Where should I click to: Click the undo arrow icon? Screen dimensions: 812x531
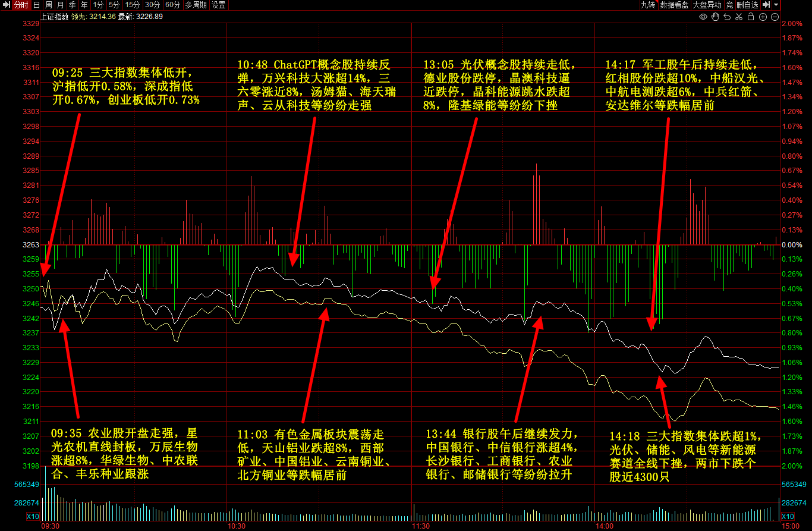[727, 17]
